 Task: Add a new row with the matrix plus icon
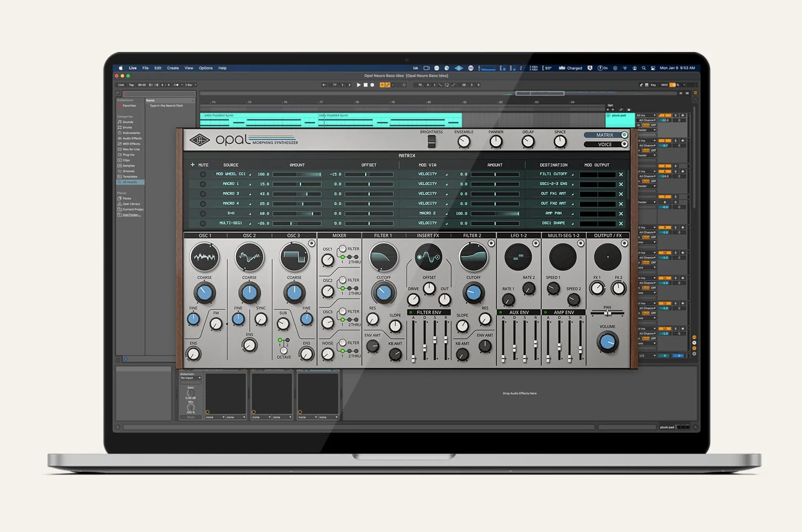click(192, 165)
